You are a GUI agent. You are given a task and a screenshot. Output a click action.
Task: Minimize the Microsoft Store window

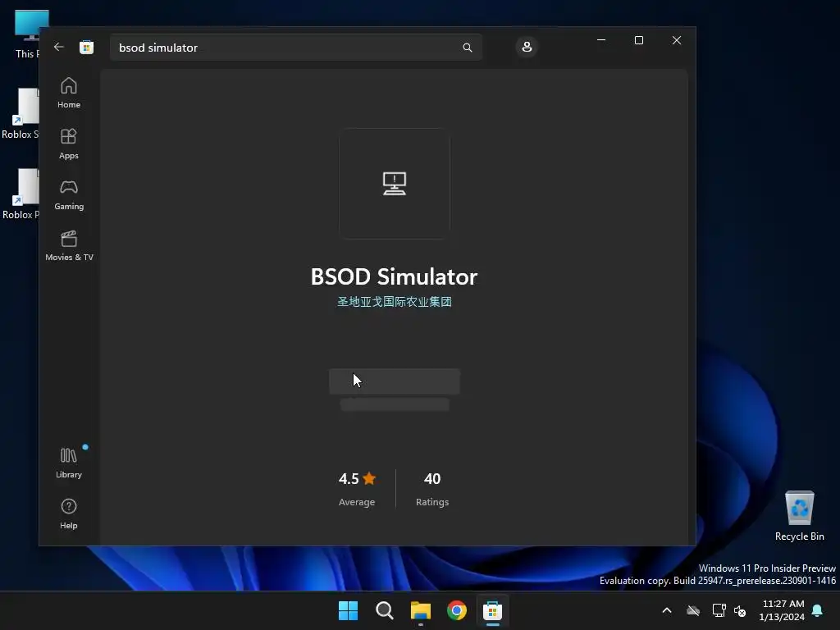pos(601,40)
